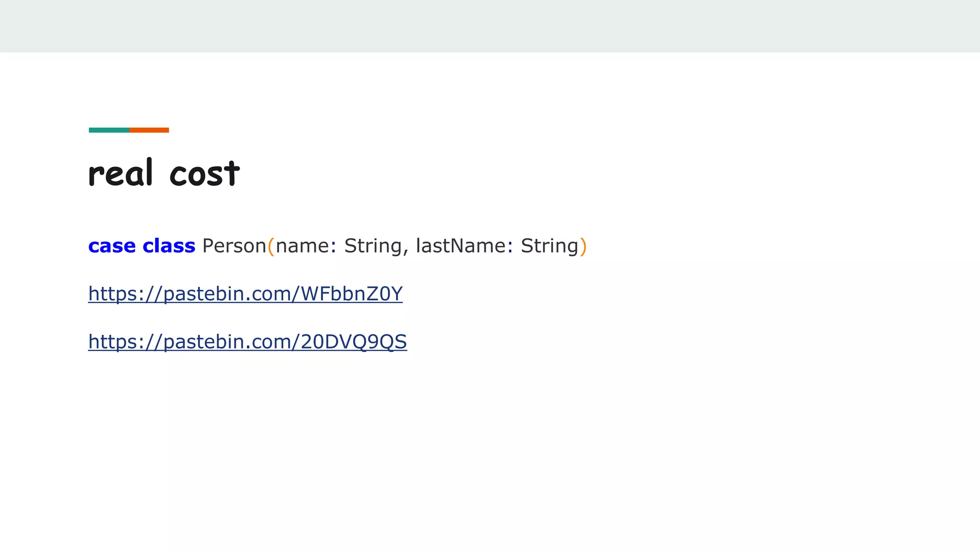The width and height of the screenshot is (980, 551).
Task: Click the 'name' parameter in the code
Action: pyautogui.click(x=302, y=246)
